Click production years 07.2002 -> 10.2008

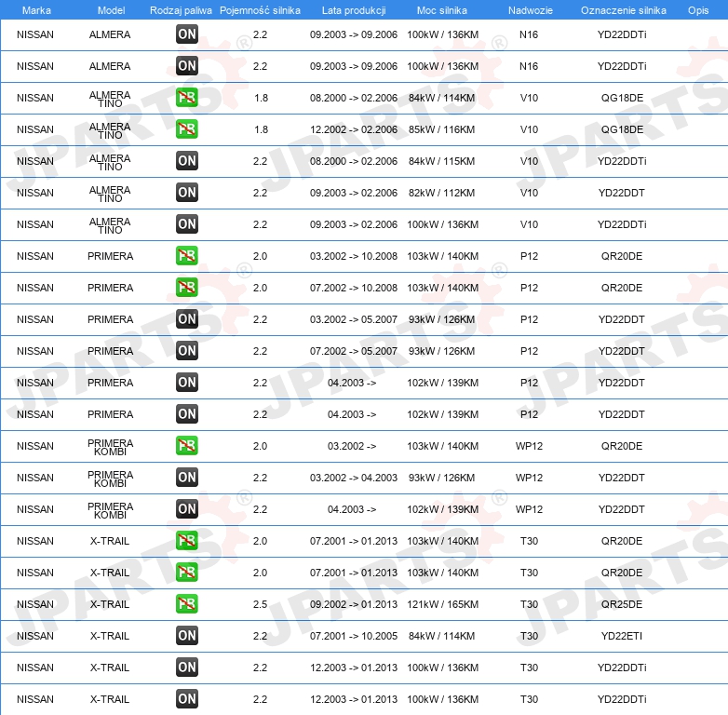pos(354,288)
